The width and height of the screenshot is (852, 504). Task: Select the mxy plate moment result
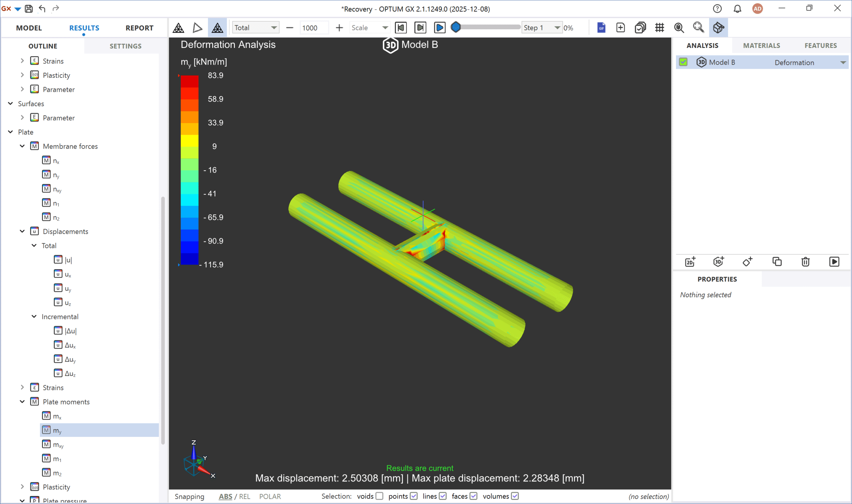click(58, 444)
